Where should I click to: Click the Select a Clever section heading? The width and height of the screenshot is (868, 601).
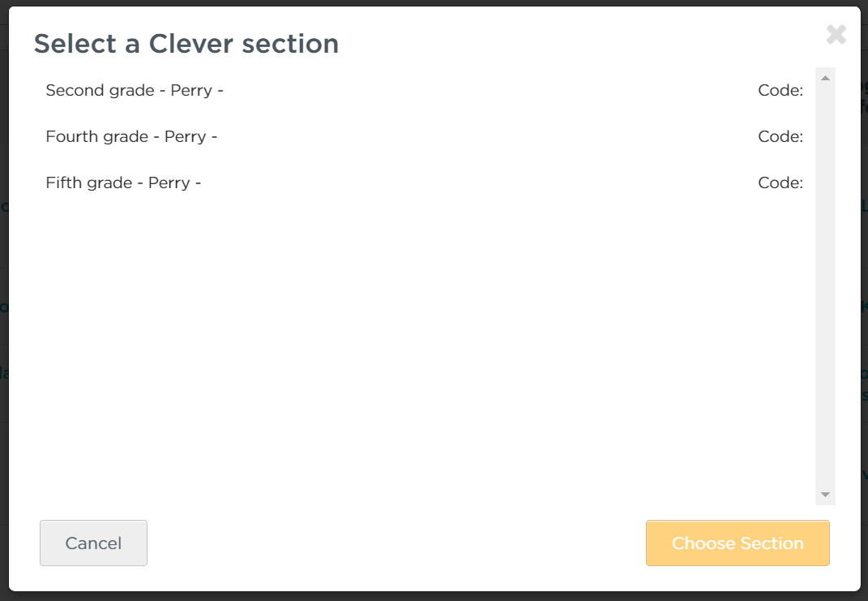186,44
